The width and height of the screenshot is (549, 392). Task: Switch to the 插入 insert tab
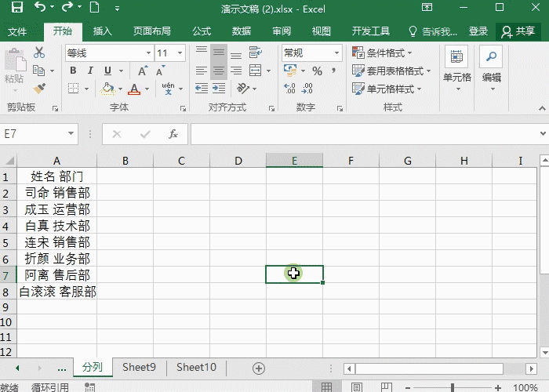102,31
